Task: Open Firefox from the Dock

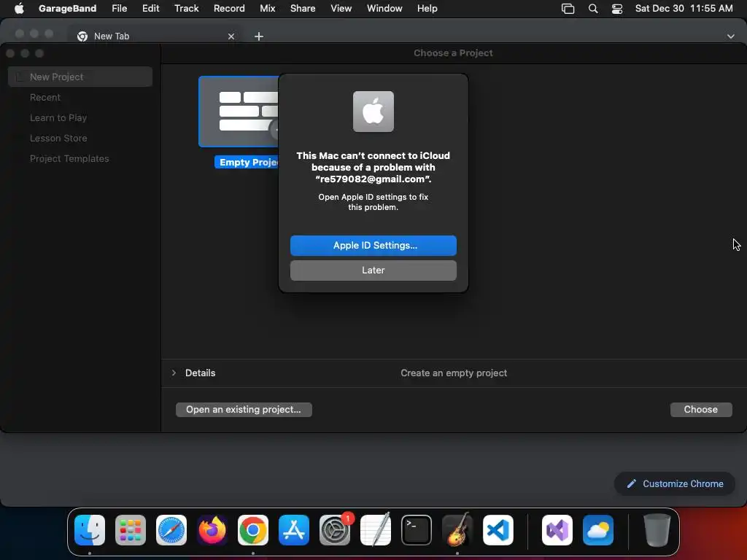Action: 212,530
